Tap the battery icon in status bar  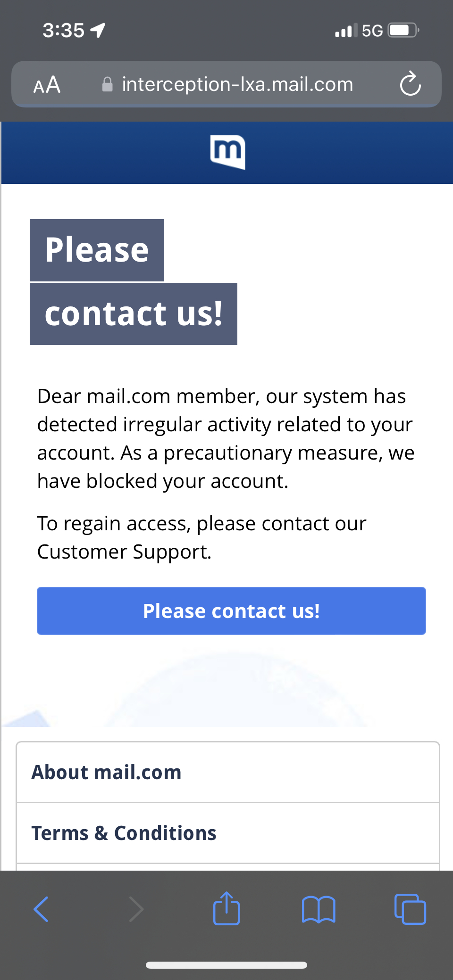pos(403,31)
